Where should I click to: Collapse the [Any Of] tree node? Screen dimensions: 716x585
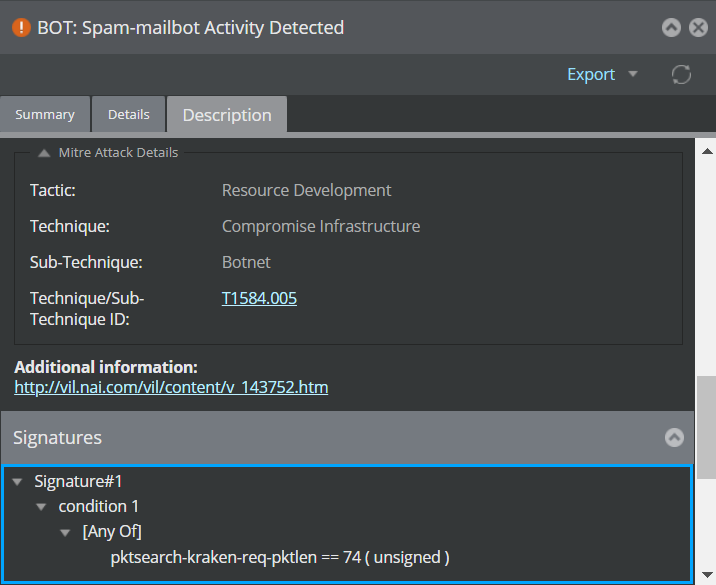(65, 532)
